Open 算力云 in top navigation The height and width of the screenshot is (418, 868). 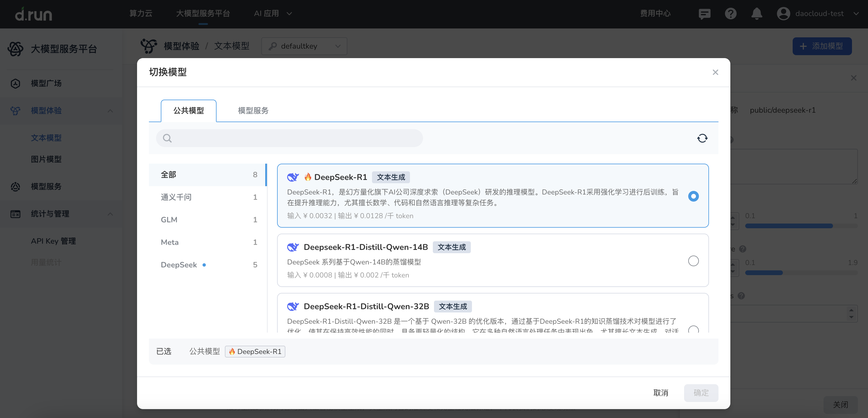[141, 13]
